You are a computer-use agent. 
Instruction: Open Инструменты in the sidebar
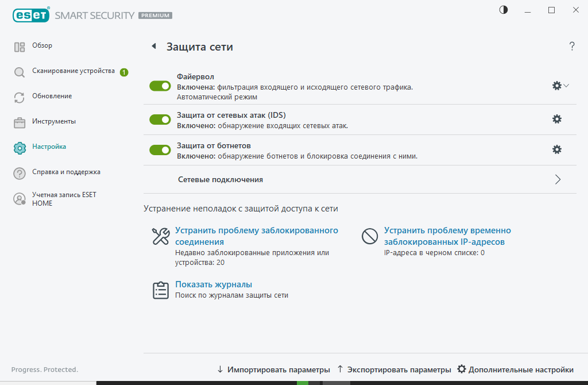54,121
